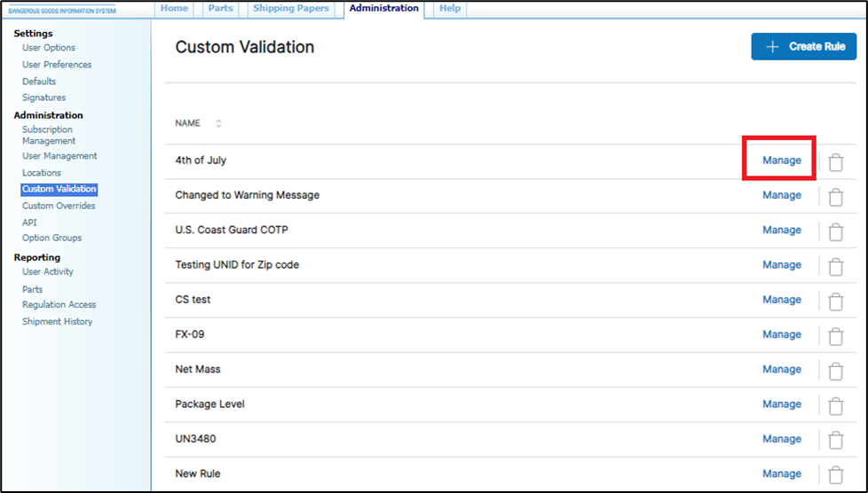The image size is (868, 493).
Task: Click the Dangerous Goods Information System logo
Action: click(x=62, y=10)
